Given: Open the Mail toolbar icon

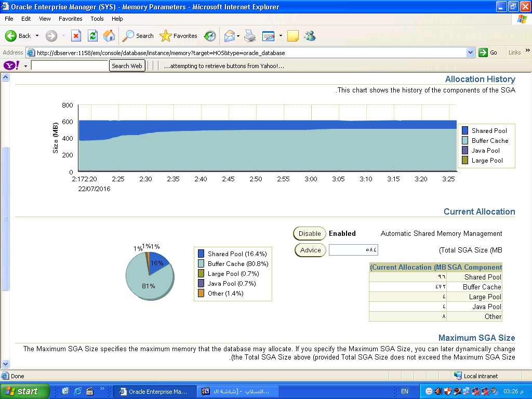Looking at the screenshot, I should coord(229,36).
